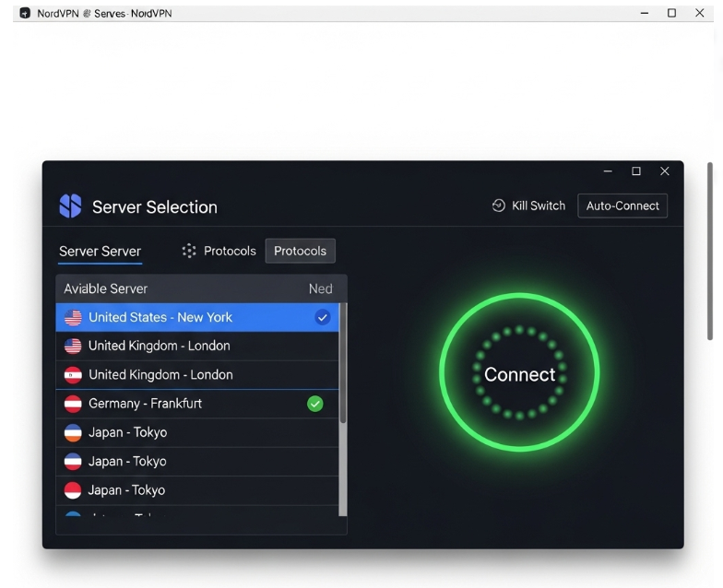
Task: Toggle the green checkmark on Germany - Frankfurt
Action: 315,404
